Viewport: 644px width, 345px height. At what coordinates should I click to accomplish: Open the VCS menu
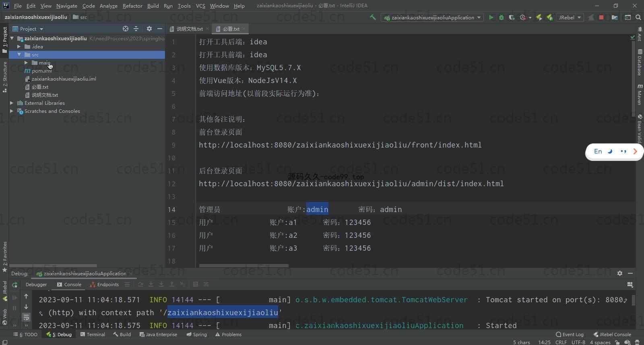click(200, 6)
